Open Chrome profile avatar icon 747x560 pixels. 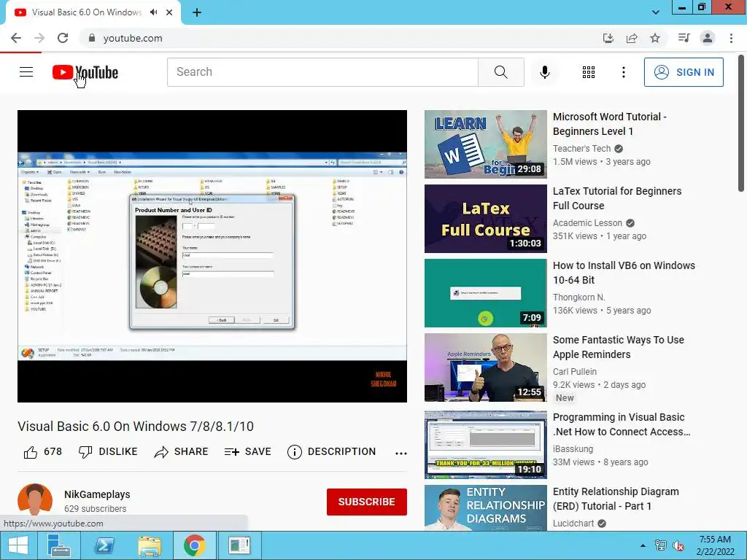[708, 38]
